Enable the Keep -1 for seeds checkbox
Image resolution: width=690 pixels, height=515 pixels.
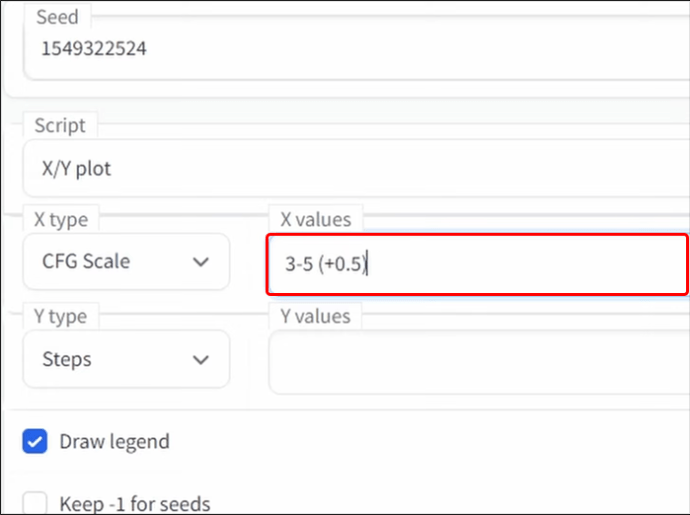tap(35, 504)
